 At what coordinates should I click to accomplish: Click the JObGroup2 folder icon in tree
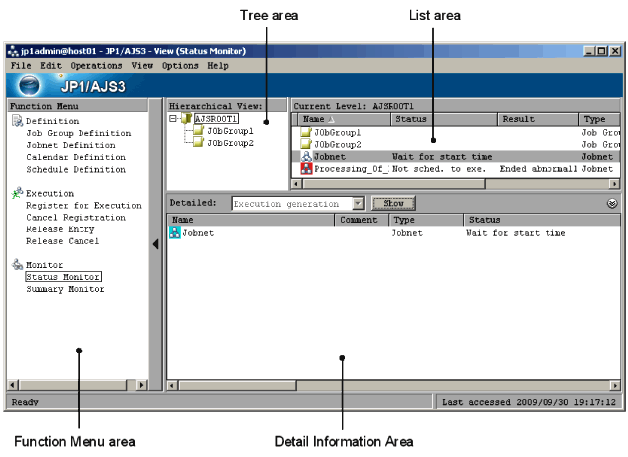click(x=199, y=142)
